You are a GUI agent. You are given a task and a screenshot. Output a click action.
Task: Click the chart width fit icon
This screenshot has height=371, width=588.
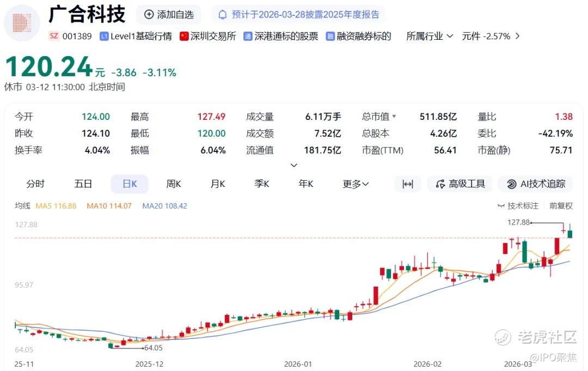[x=408, y=184]
